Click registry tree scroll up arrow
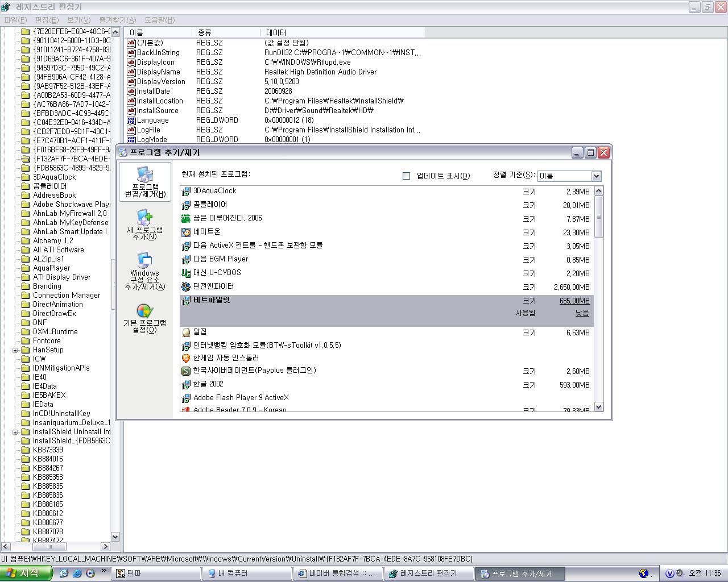The width and height of the screenshot is (728, 582). tap(115, 32)
